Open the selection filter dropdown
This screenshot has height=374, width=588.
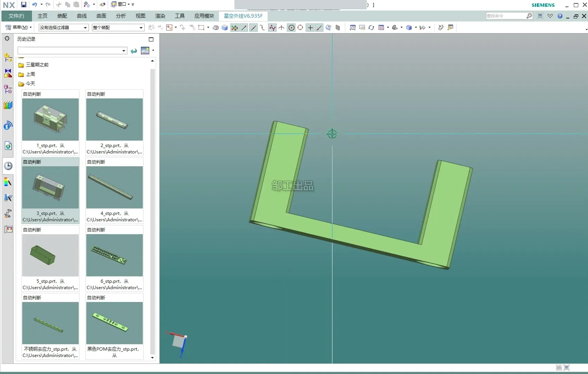63,28
